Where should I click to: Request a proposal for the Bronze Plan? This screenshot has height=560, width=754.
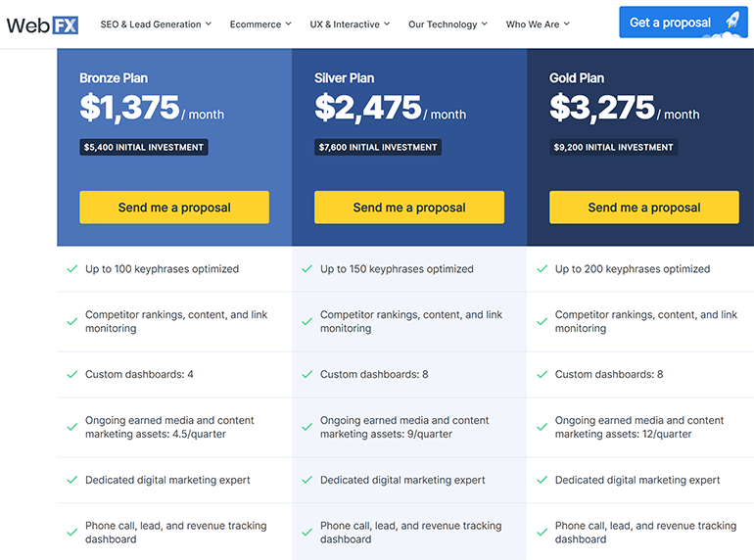(174, 208)
